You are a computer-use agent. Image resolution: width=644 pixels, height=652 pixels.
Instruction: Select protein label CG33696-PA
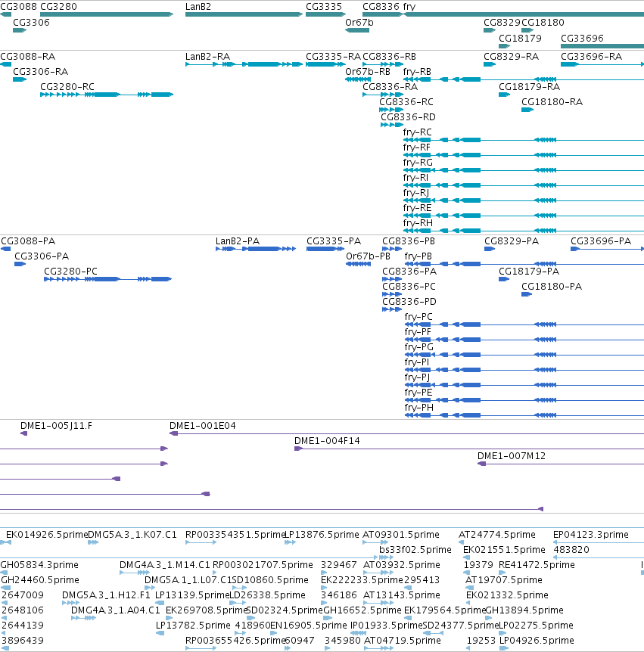coord(601,241)
